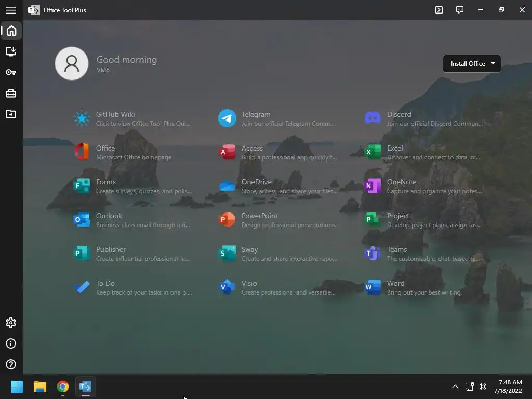532x399 pixels.
Task: Click the To Do checkmark icon
Action: pos(82,287)
